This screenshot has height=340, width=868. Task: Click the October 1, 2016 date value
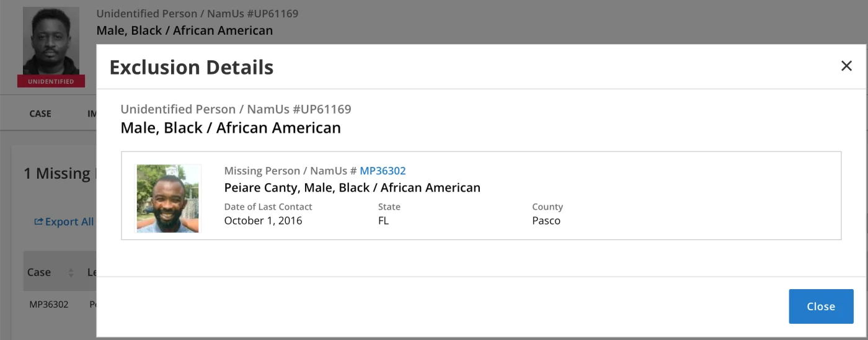point(263,220)
